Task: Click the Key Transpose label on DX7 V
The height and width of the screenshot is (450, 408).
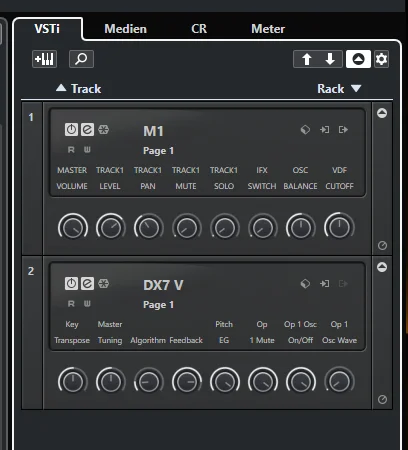Action: (72, 332)
